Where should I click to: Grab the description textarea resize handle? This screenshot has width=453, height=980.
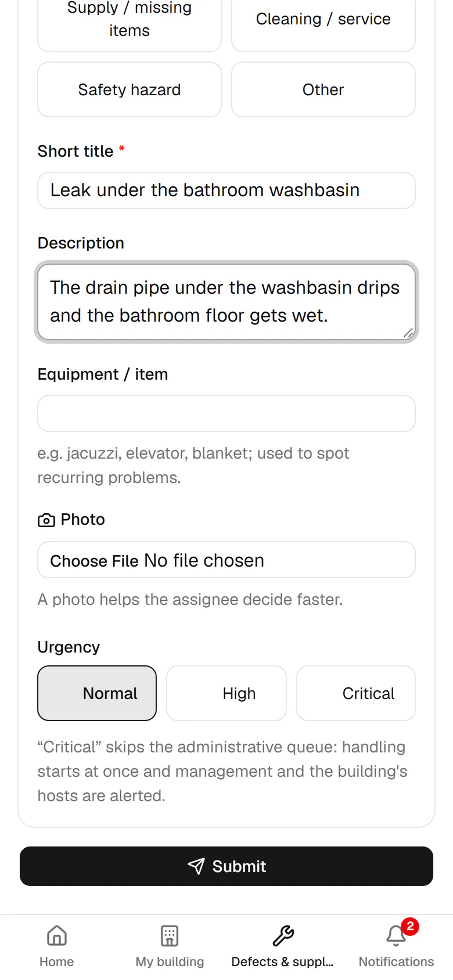point(408,333)
